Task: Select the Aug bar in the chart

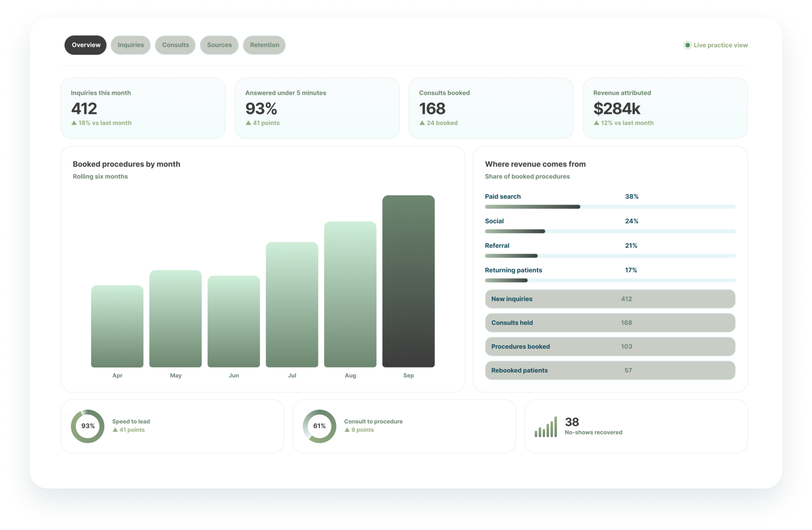Action: [350, 294]
